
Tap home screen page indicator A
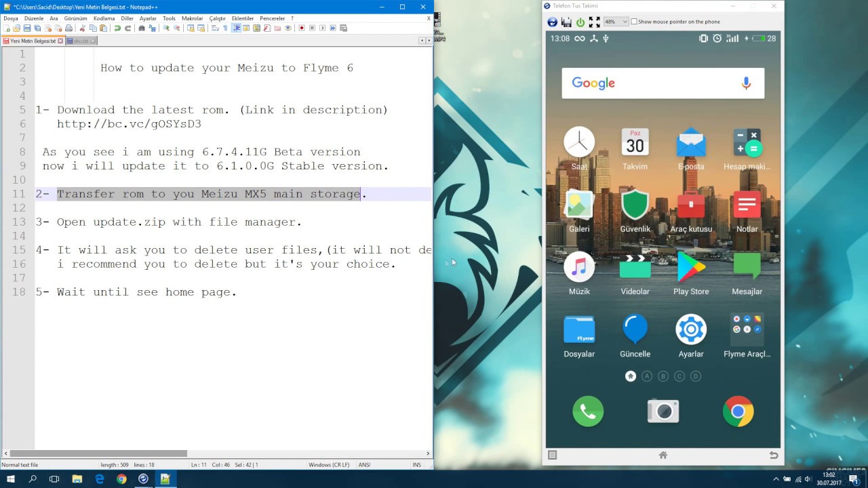[x=647, y=376]
